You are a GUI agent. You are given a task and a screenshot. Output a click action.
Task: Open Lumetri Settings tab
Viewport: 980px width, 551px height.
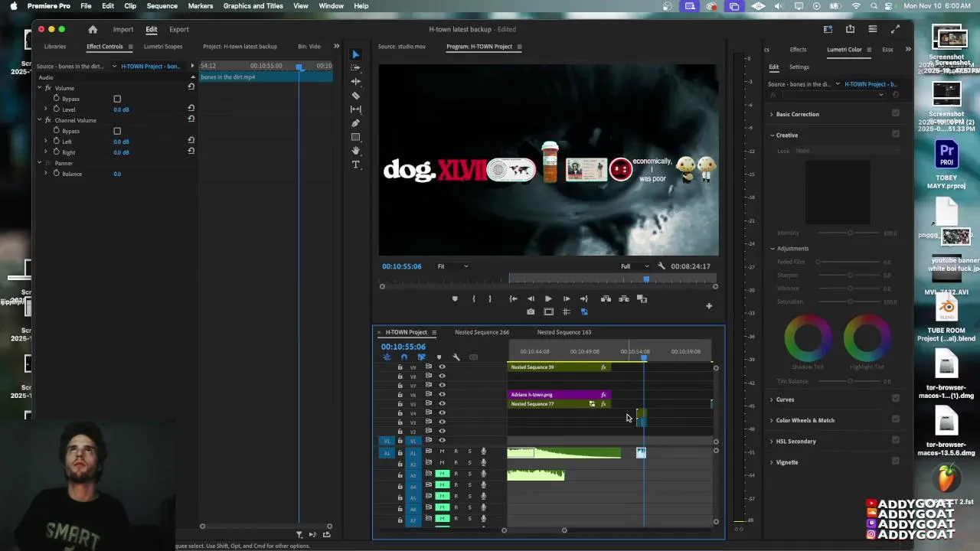799,67
